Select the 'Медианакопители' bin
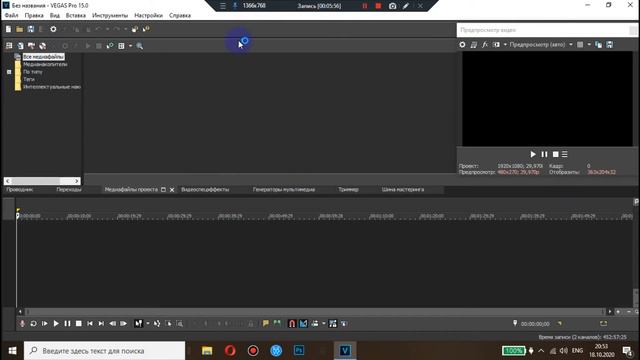The image size is (640, 360). click(x=45, y=64)
